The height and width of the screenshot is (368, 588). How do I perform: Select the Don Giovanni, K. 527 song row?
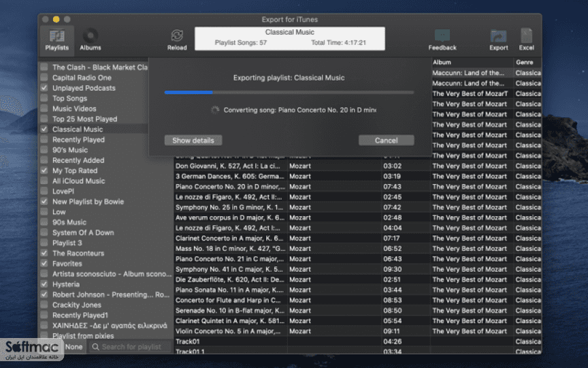358,166
